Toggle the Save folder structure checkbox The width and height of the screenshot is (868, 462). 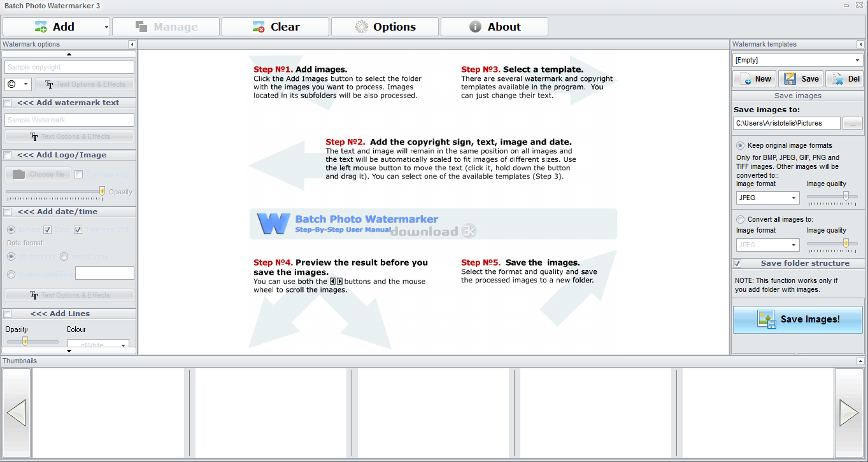click(x=737, y=263)
